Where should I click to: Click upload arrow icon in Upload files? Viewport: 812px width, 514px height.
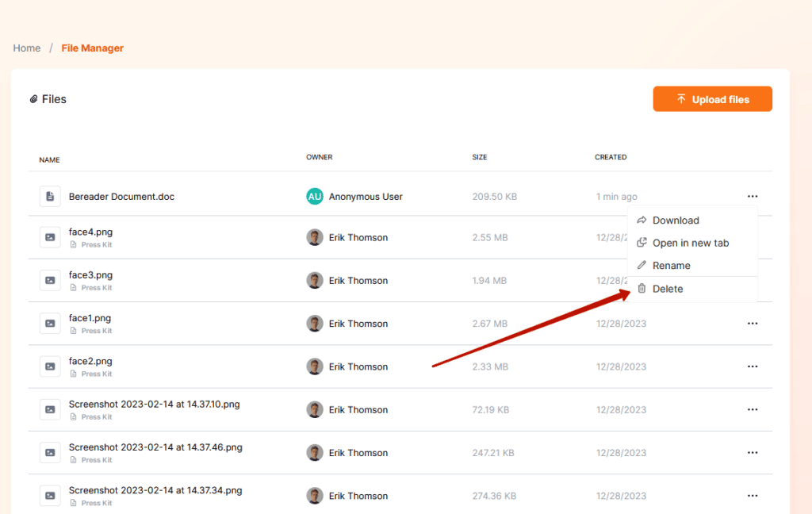tap(681, 98)
